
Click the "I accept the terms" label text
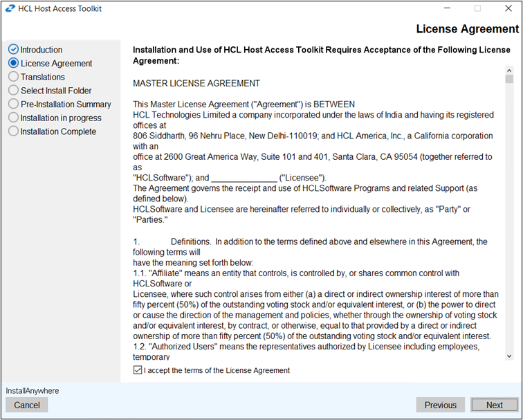217,370
